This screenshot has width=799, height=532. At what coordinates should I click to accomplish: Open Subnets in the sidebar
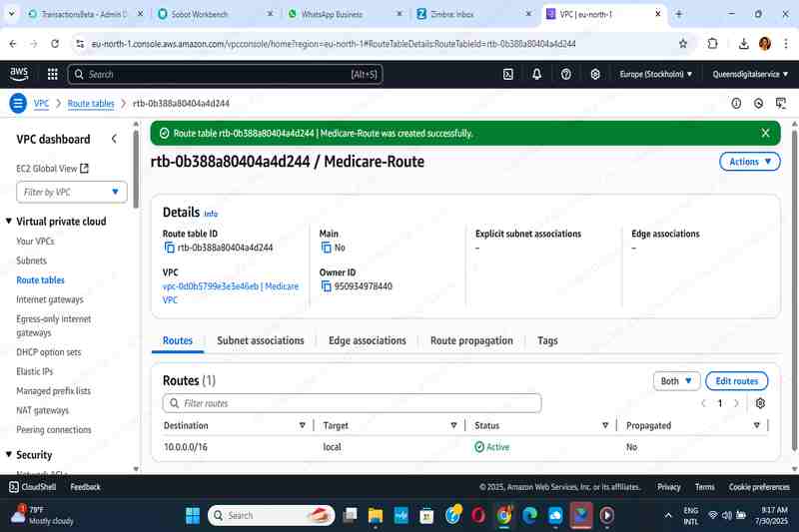click(x=31, y=261)
